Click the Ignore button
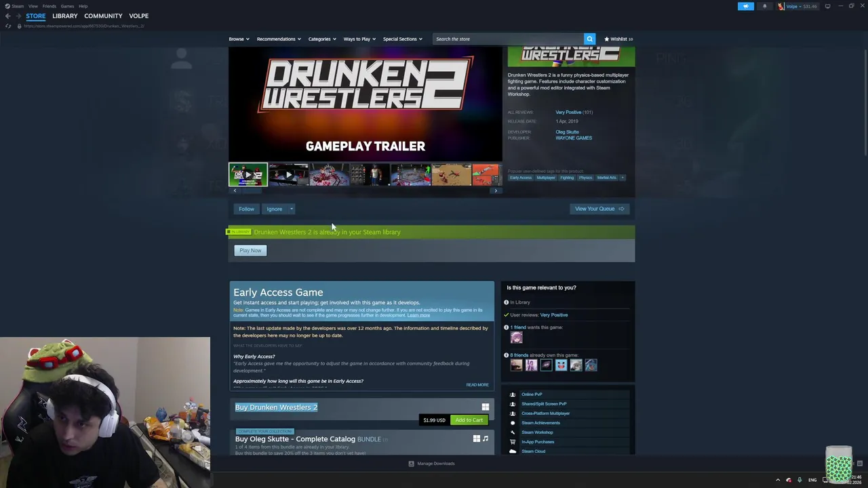Viewport: 868px width, 488px height. [274, 209]
